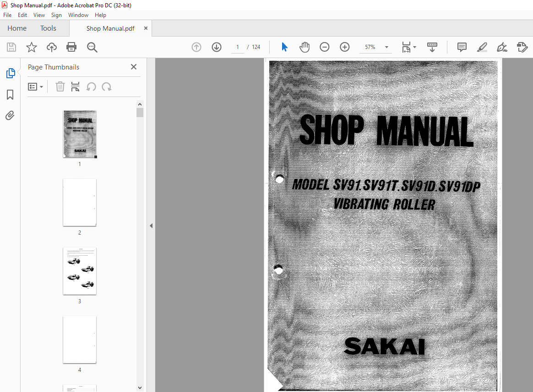Add a comment with sticky note icon
This screenshot has width=533, height=392.
[x=462, y=47]
